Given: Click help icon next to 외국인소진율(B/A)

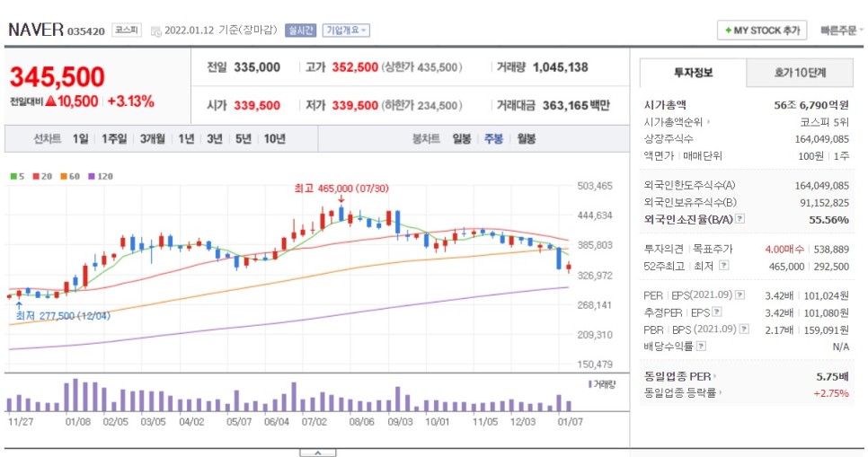Looking at the screenshot, I should click(x=740, y=219).
